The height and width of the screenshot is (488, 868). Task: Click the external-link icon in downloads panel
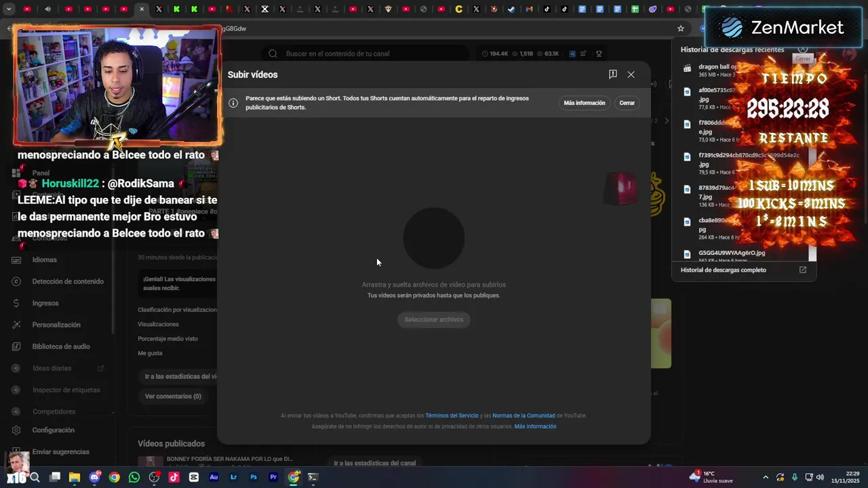point(803,270)
